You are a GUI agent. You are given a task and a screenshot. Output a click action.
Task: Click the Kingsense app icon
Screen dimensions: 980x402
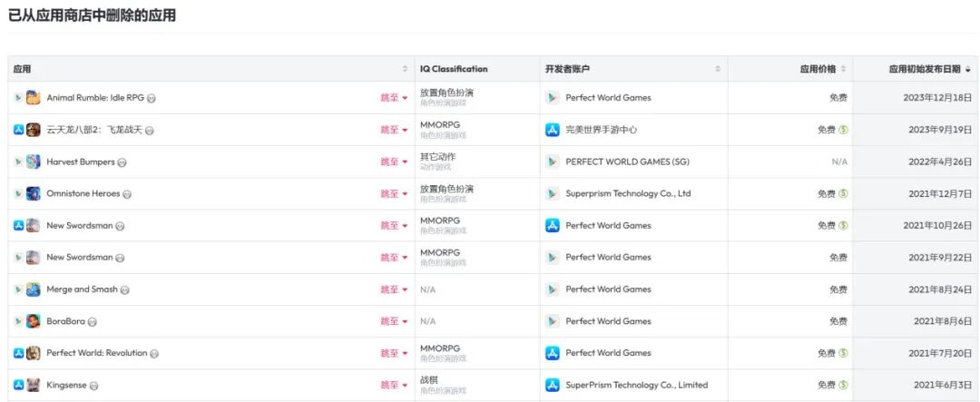point(34,385)
